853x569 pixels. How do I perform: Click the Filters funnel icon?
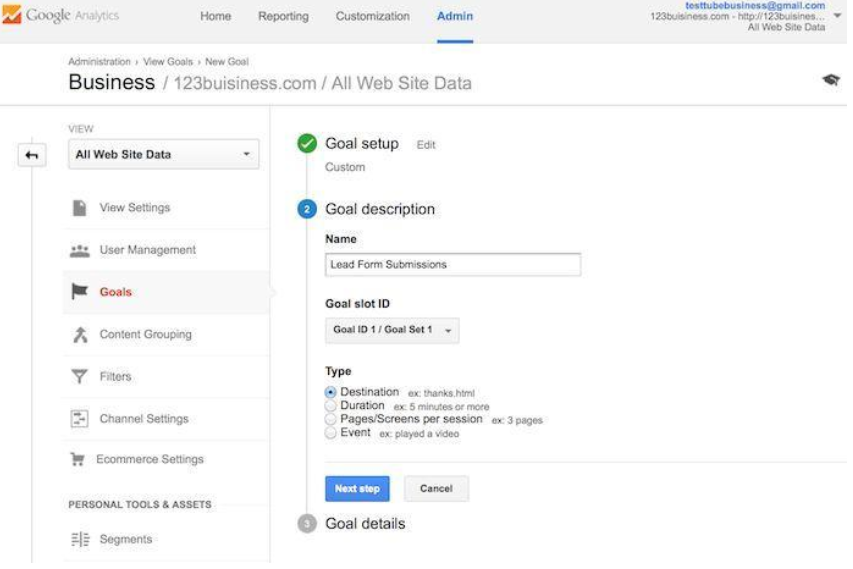80,377
